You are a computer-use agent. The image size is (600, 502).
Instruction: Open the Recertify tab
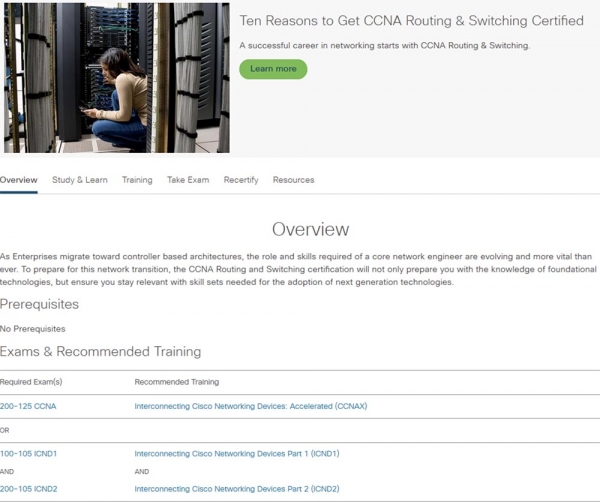pos(241,180)
